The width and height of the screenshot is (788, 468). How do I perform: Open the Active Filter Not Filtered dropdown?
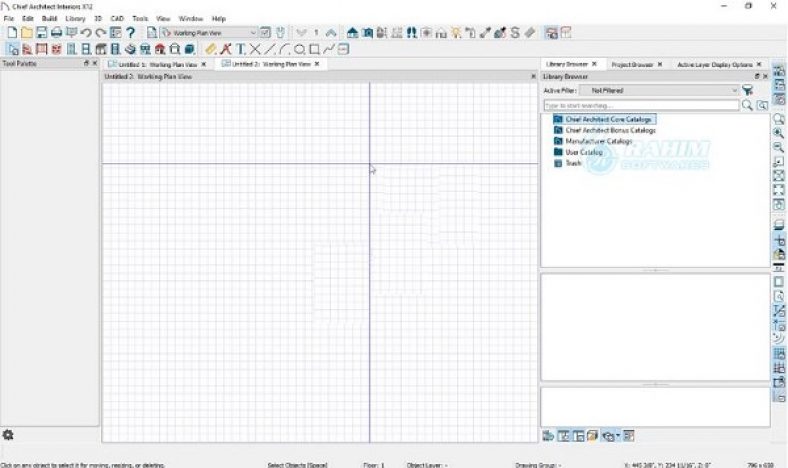[659, 90]
